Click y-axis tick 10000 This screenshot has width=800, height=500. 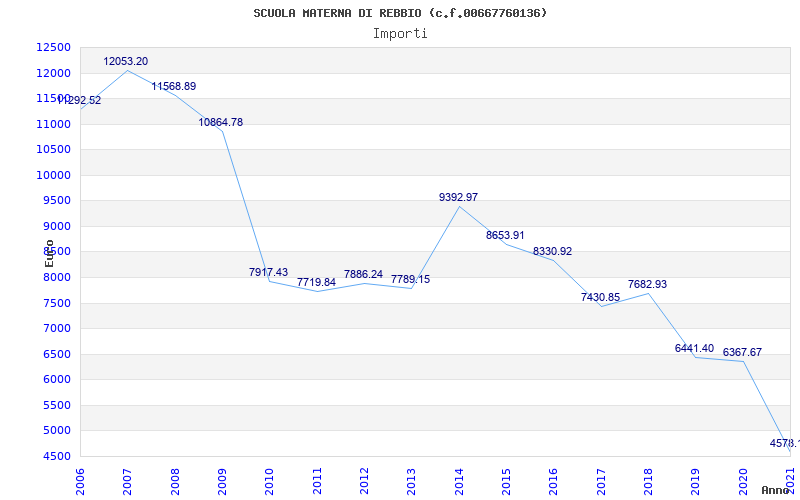(53, 175)
